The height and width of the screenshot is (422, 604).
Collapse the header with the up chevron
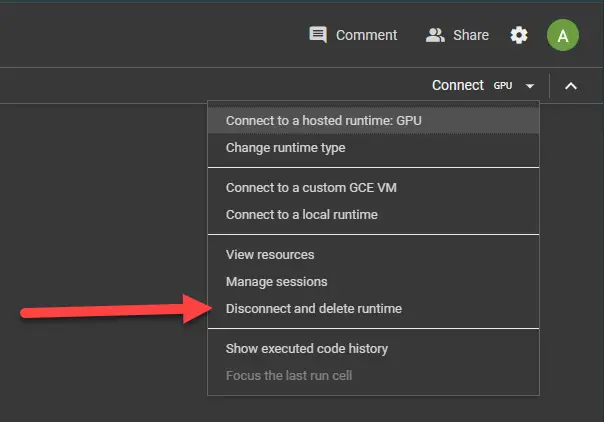[x=571, y=86]
